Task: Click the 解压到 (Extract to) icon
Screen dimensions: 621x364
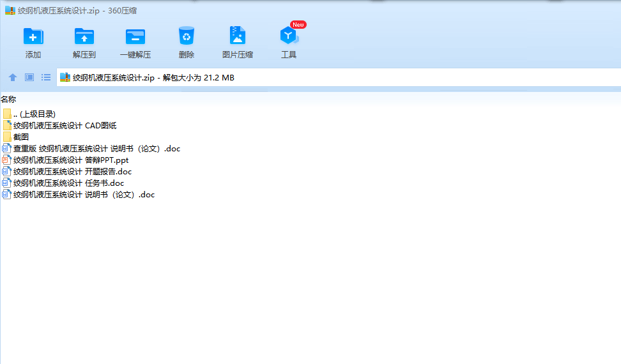Action: click(x=84, y=37)
